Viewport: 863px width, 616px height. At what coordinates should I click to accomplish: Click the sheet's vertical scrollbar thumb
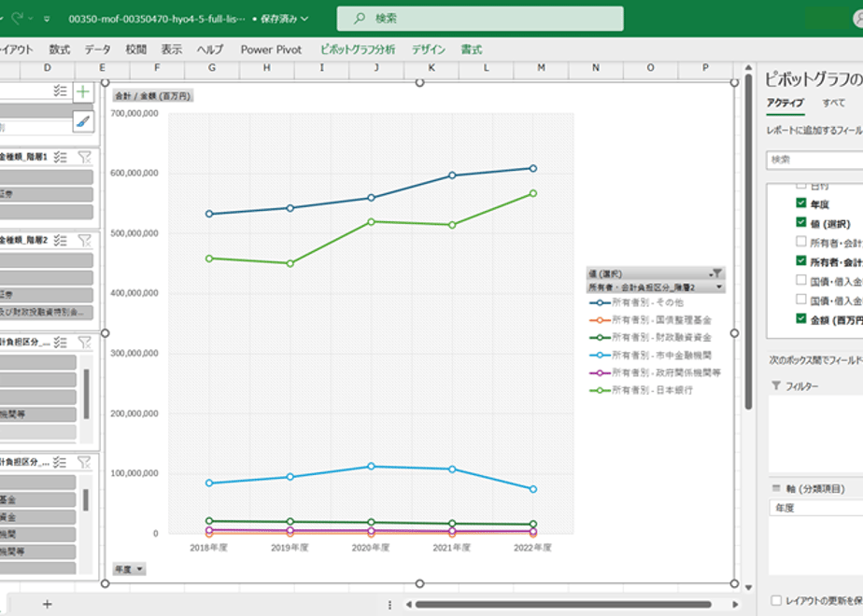click(x=748, y=242)
